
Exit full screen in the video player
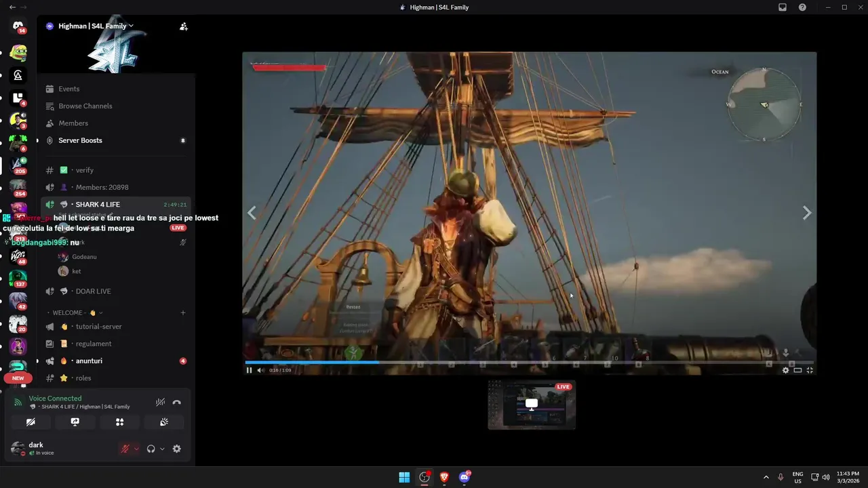tap(810, 370)
